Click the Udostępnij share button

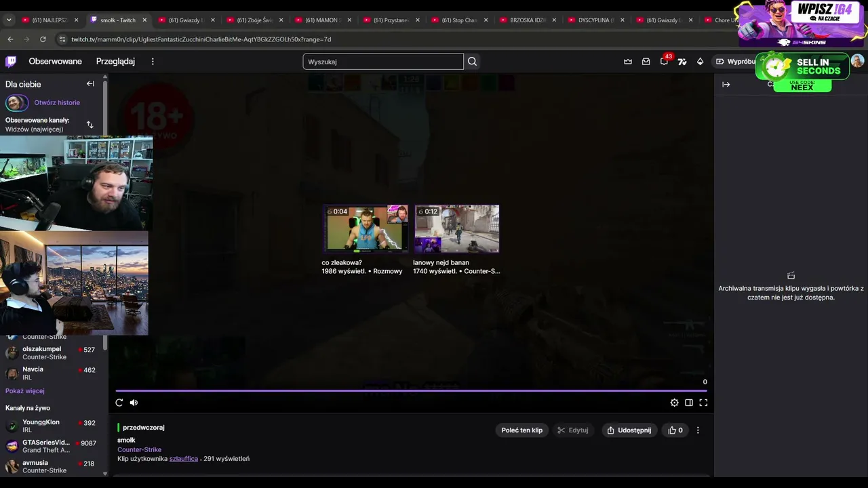pos(629,430)
